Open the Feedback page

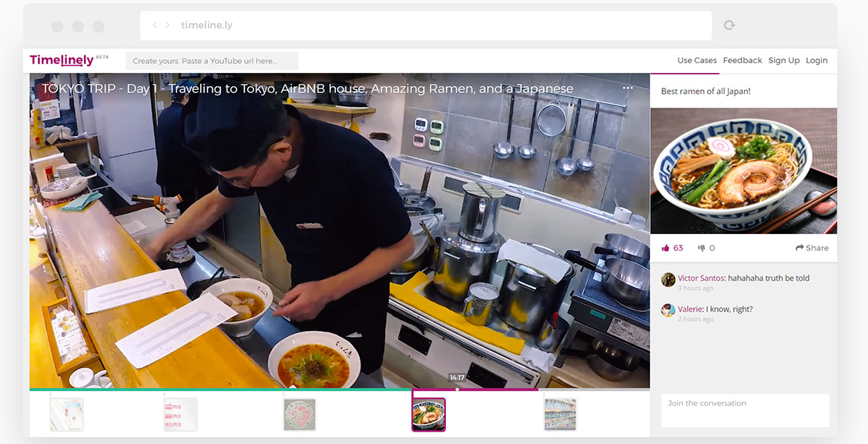pos(742,60)
